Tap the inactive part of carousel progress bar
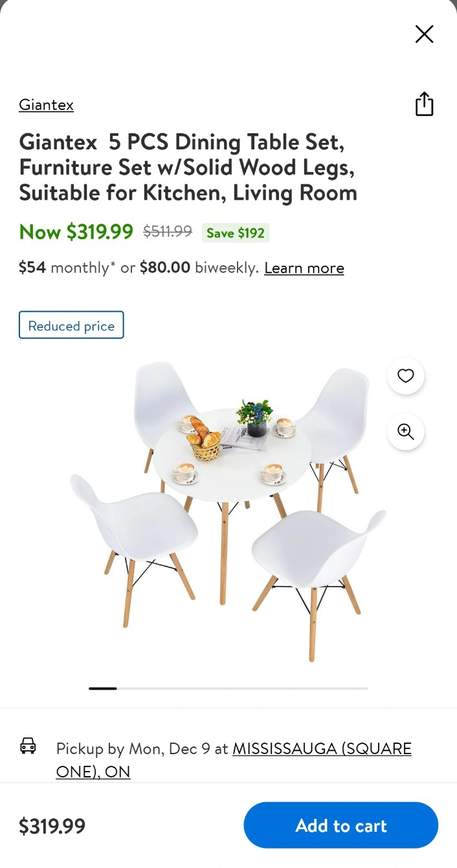457x868 pixels. click(x=243, y=688)
